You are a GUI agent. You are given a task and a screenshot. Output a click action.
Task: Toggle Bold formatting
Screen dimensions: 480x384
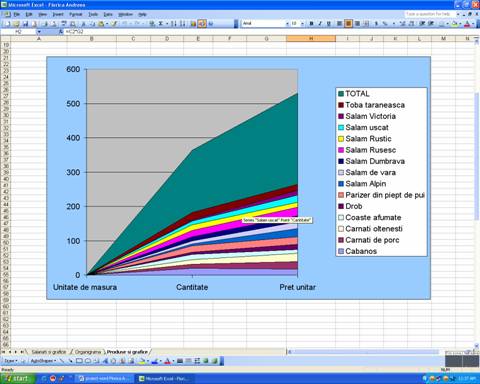pyautogui.click(x=311, y=23)
